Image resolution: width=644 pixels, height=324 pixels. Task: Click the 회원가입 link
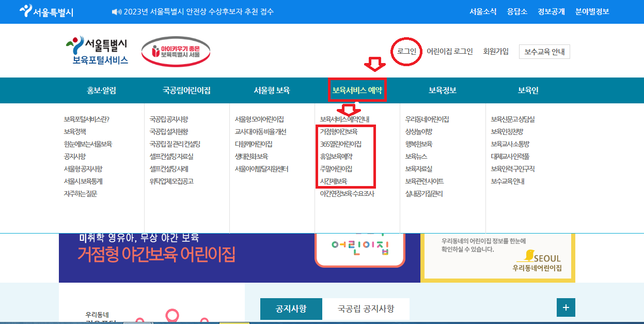496,51
